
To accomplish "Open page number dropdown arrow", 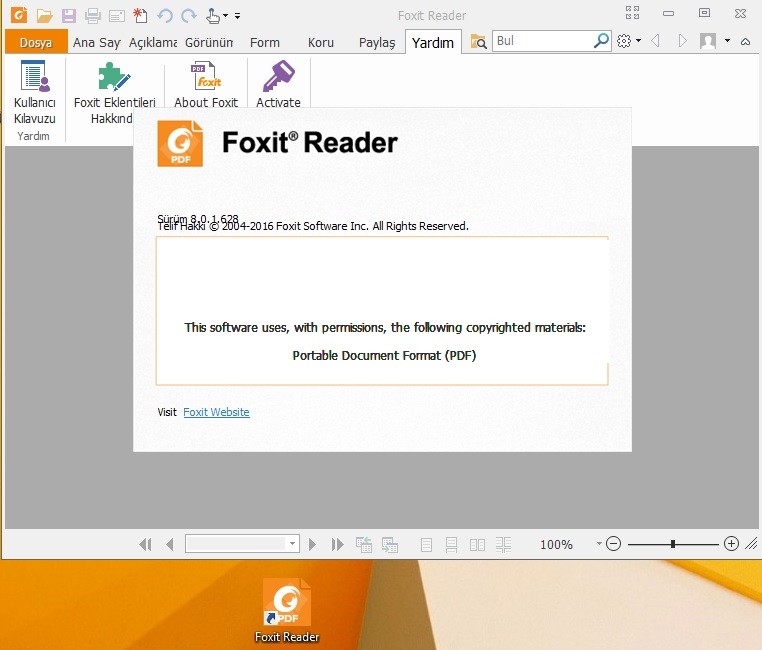I will 293,544.
